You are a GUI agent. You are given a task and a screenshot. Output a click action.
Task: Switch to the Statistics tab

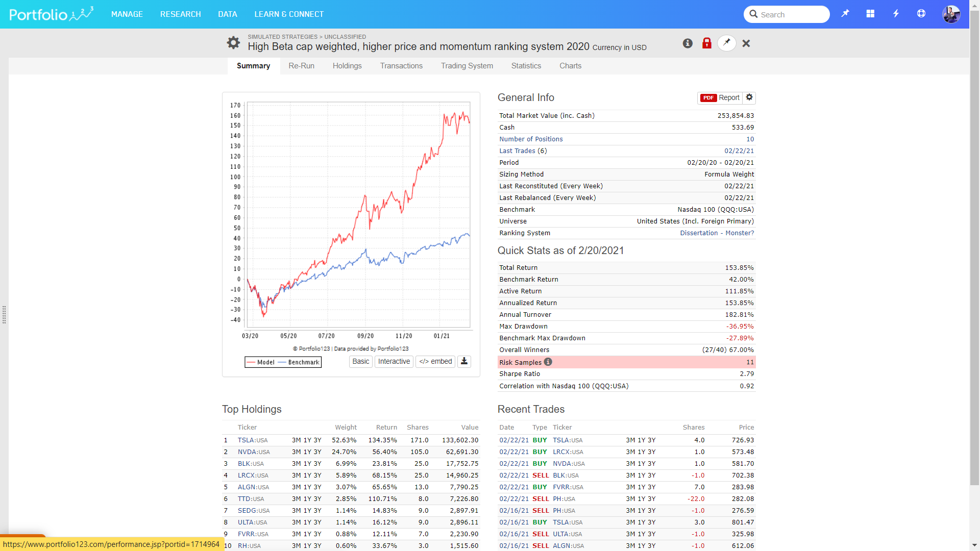(526, 66)
